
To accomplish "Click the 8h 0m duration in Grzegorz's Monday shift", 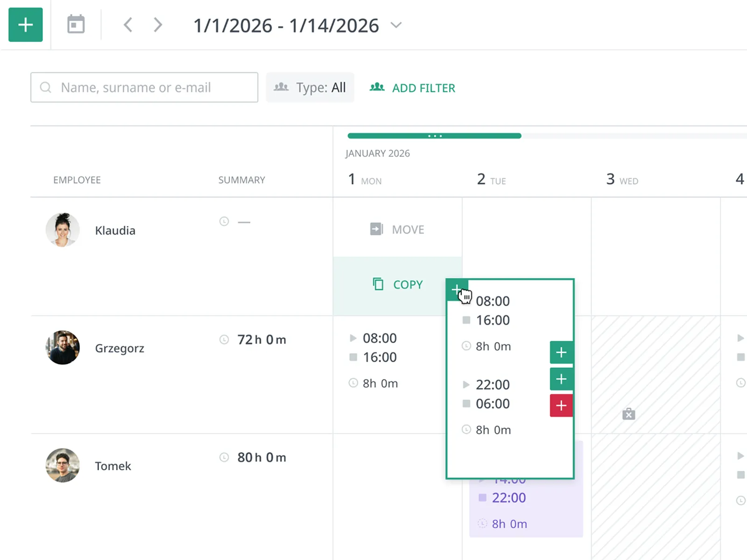I will pos(381,384).
